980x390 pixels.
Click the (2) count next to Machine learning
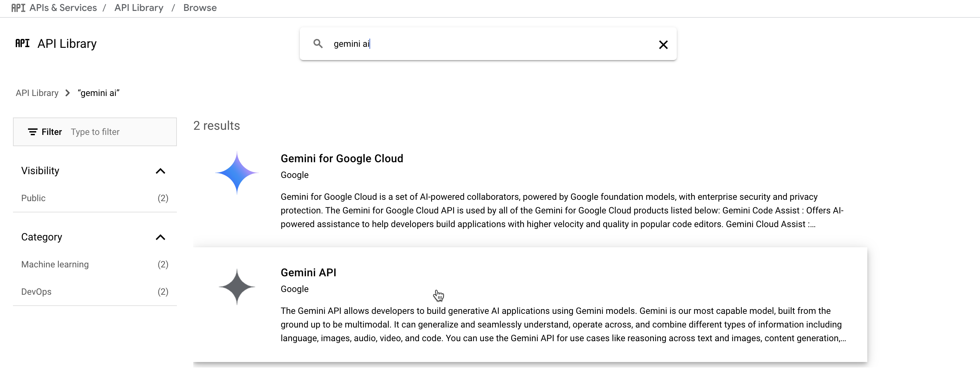[x=163, y=264]
